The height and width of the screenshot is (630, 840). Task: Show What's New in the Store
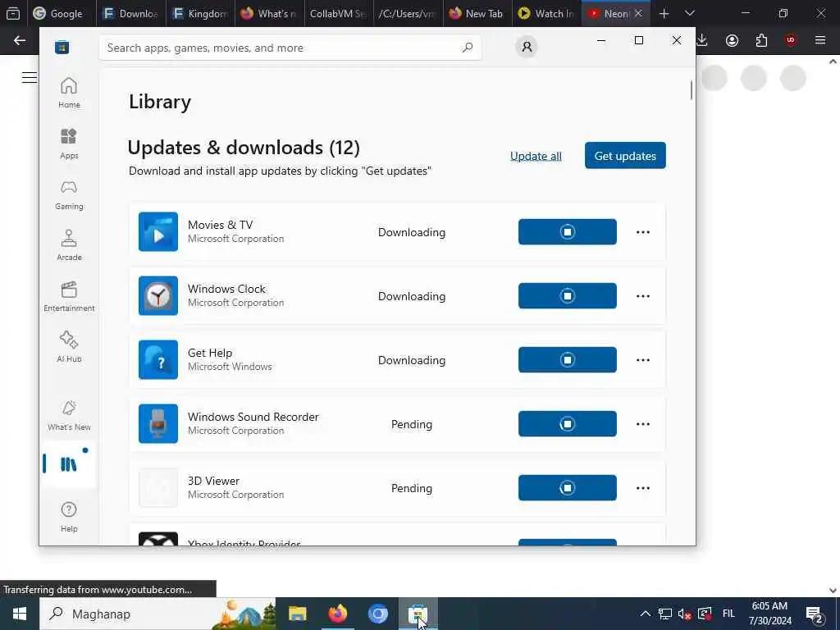(69, 415)
